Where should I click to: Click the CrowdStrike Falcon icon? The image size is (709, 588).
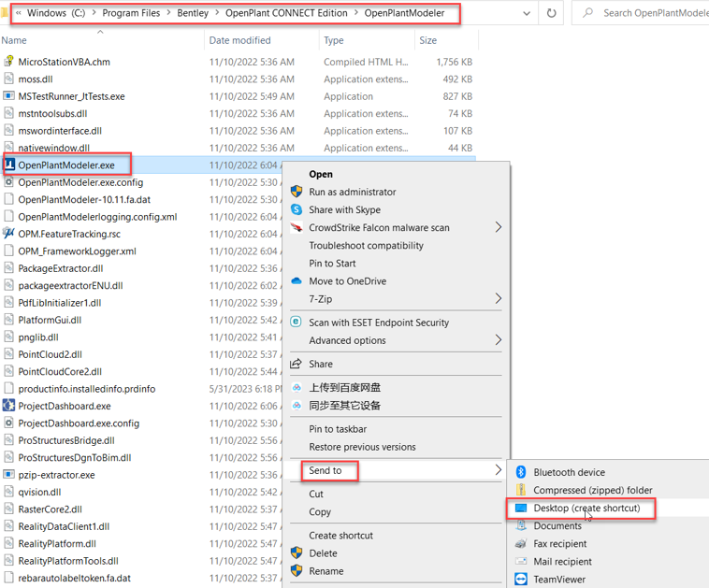coord(297,227)
